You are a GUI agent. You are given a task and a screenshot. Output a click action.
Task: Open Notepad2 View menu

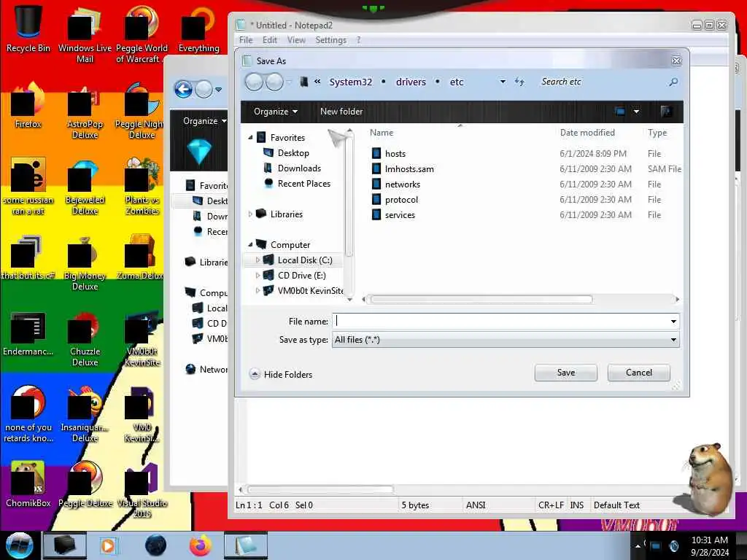tap(296, 40)
